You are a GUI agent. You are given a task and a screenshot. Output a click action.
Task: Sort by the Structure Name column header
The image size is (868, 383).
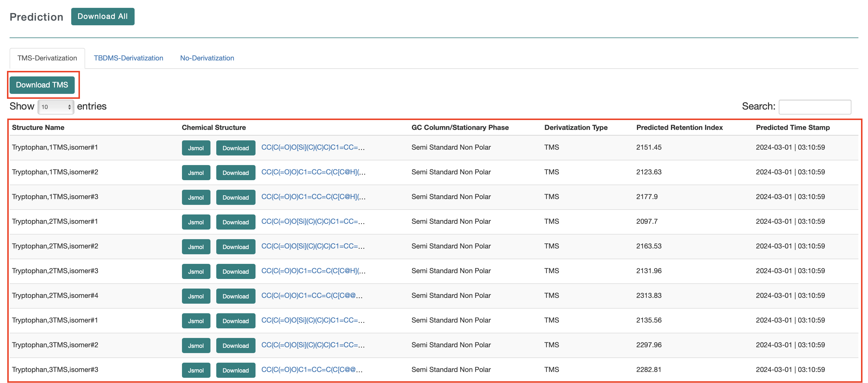point(38,127)
